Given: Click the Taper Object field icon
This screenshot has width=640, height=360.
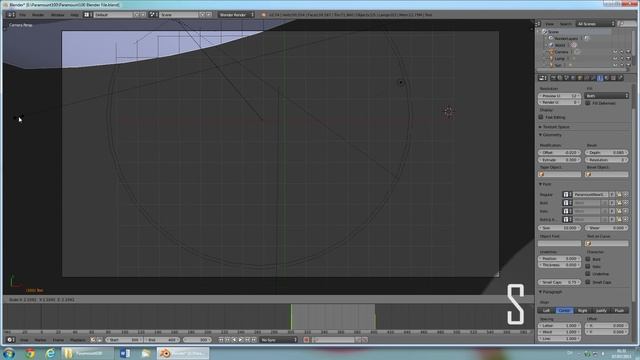Looking at the screenshot, I should [542, 174].
